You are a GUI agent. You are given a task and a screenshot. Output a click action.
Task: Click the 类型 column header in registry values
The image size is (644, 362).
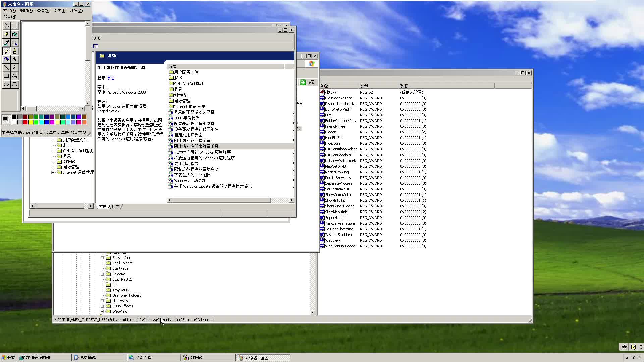tap(378, 86)
